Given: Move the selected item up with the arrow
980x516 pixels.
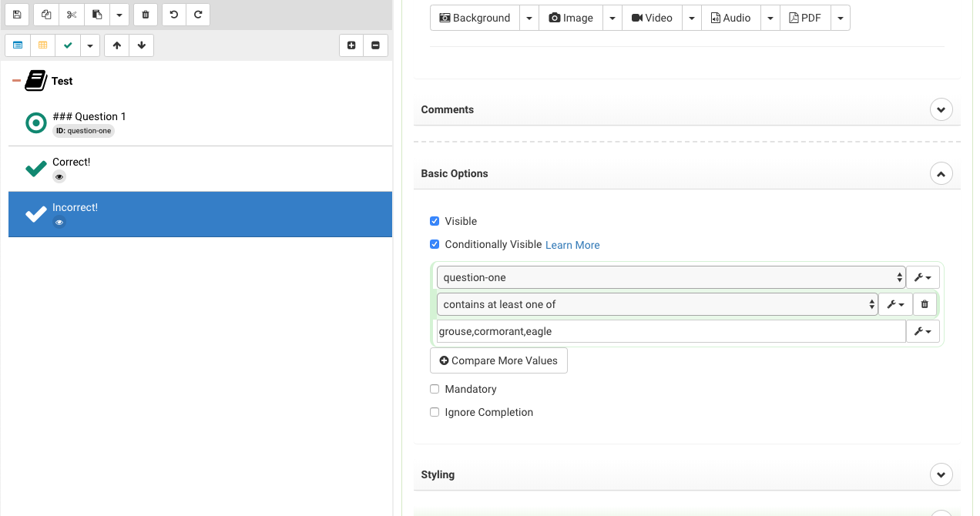Looking at the screenshot, I should click(x=116, y=45).
